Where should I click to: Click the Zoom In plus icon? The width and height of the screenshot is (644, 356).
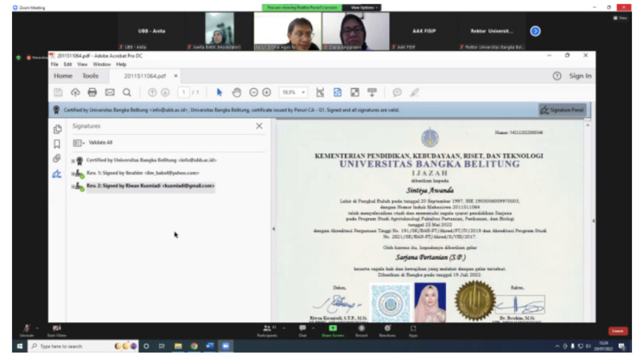(x=267, y=92)
